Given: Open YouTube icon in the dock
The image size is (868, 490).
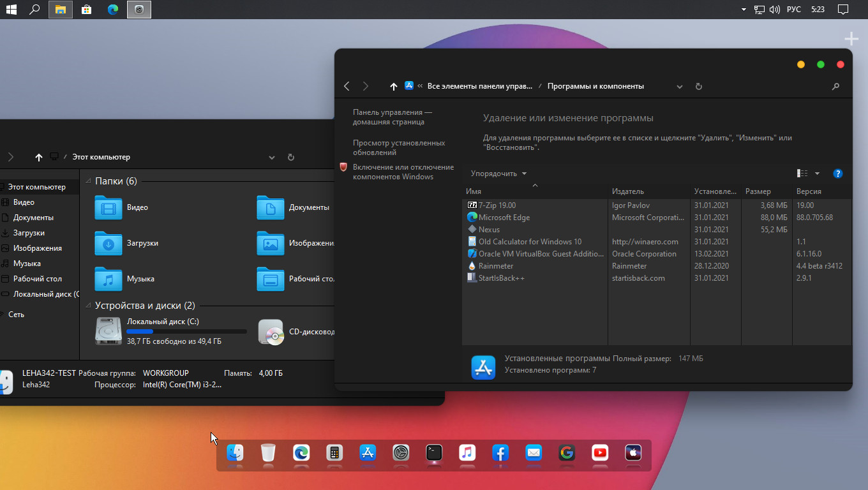Looking at the screenshot, I should [x=600, y=453].
